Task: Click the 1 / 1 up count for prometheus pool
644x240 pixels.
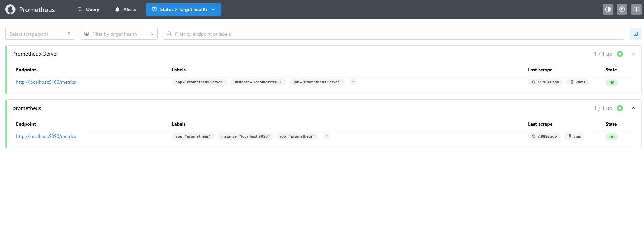Action: pos(603,108)
